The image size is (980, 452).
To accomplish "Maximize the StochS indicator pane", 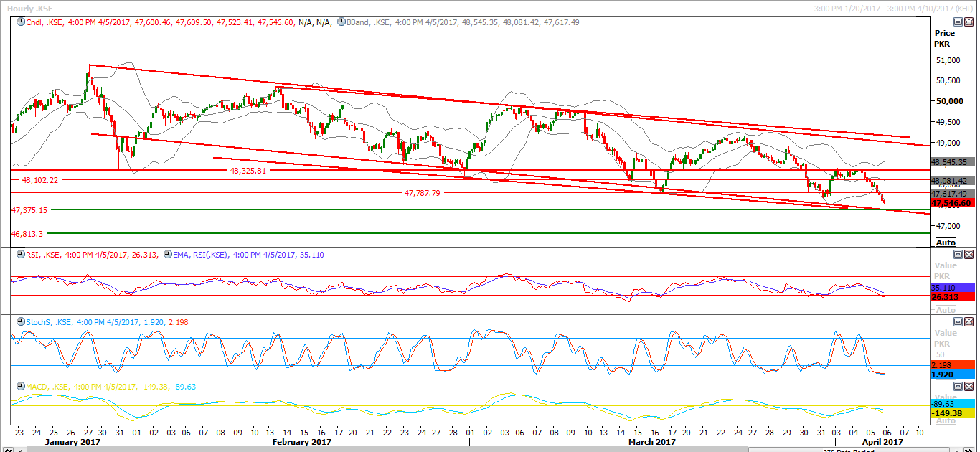I will coord(958,322).
